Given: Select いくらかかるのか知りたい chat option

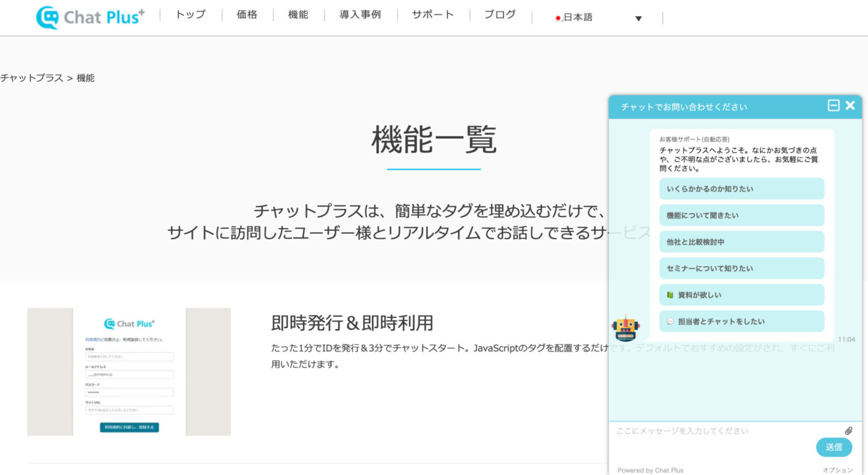Looking at the screenshot, I should point(741,189).
